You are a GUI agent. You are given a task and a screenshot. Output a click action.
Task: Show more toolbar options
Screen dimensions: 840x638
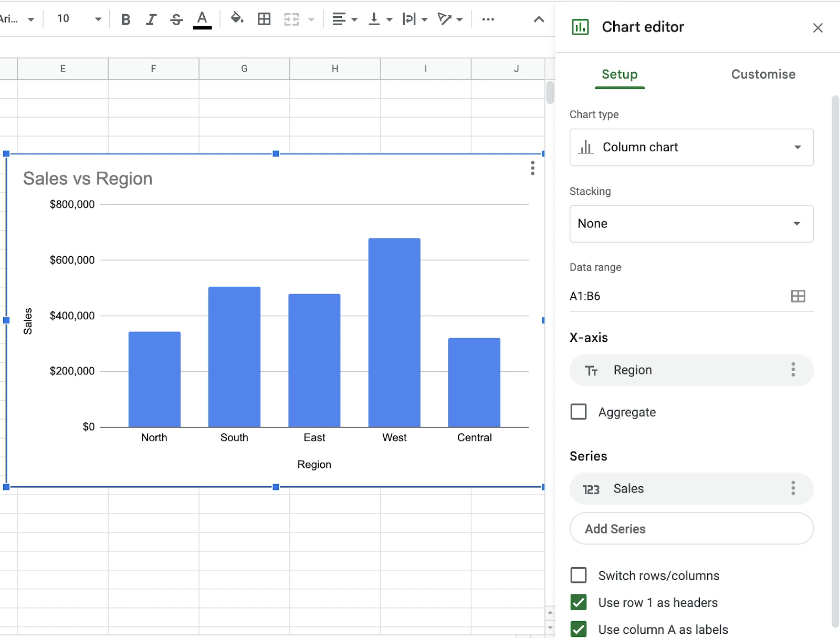click(x=488, y=19)
